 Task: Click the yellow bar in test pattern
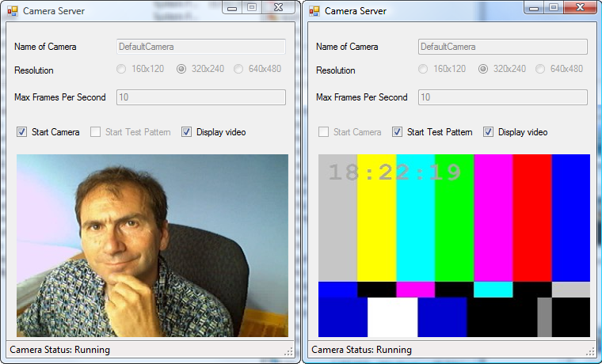click(376, 218)
